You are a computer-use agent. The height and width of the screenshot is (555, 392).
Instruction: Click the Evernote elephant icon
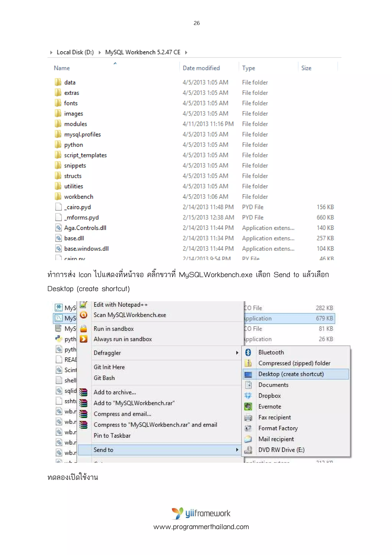248,407
